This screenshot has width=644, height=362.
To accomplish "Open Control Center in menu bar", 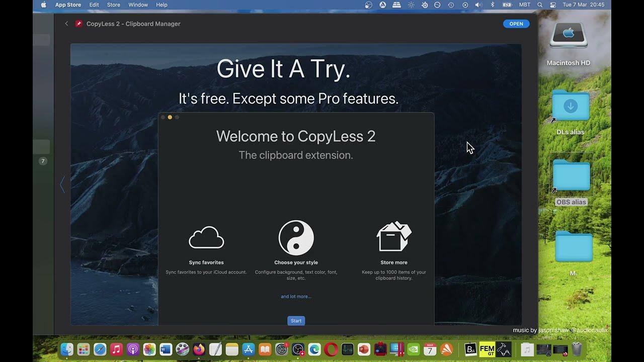I will (x=553, y=5).
